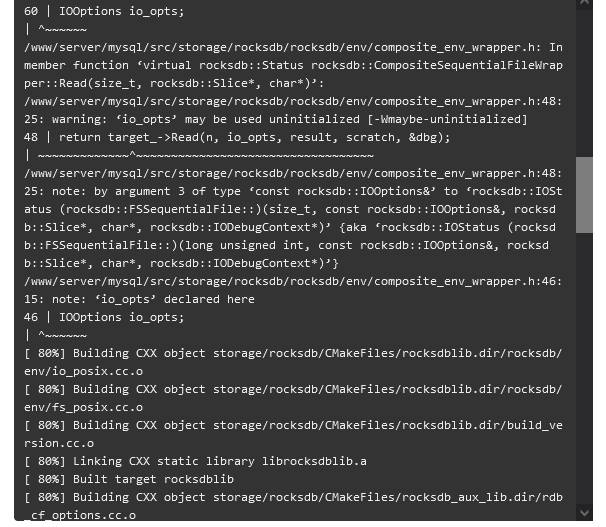Click scrollbar track below the thumb
Image resolution: width=606 pixels, height=527 pixels.
(584, 368)
